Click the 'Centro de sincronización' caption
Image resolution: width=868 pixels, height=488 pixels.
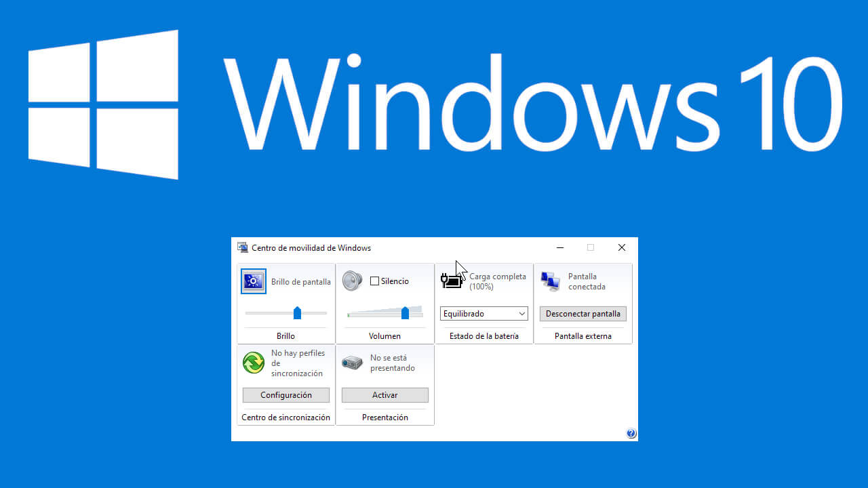coord(286,418)
